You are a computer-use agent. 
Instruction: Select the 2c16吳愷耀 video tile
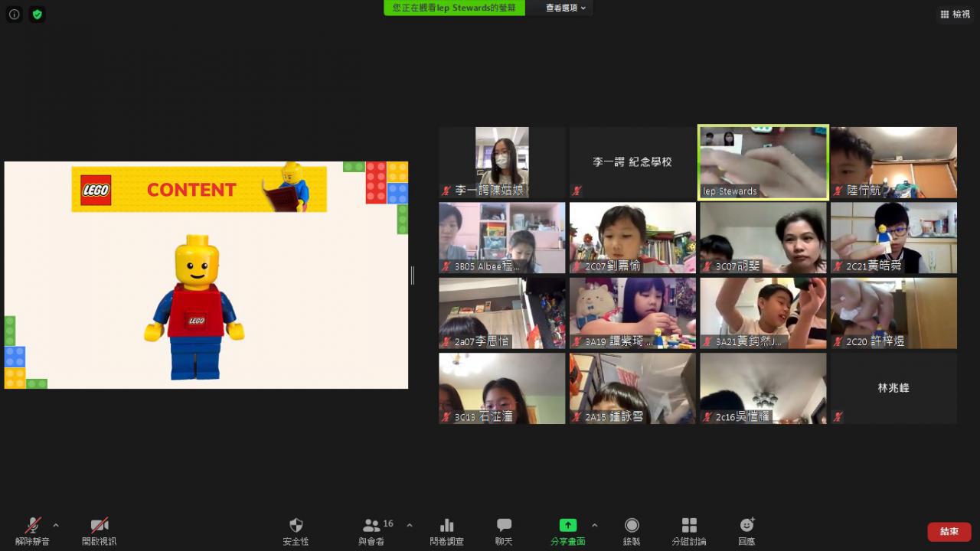(x=763, y=388)
